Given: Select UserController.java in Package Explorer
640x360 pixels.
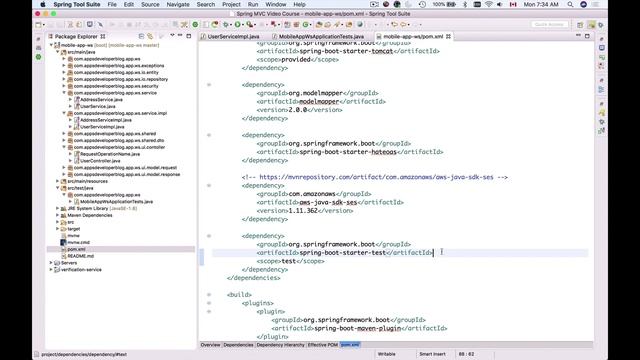Looking at the screenshot, I should coord(100,161).
